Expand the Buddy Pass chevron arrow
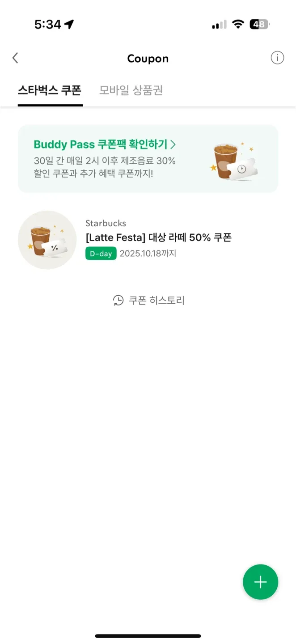Screen dimensions: 296x644 click(x=173, y=144)
